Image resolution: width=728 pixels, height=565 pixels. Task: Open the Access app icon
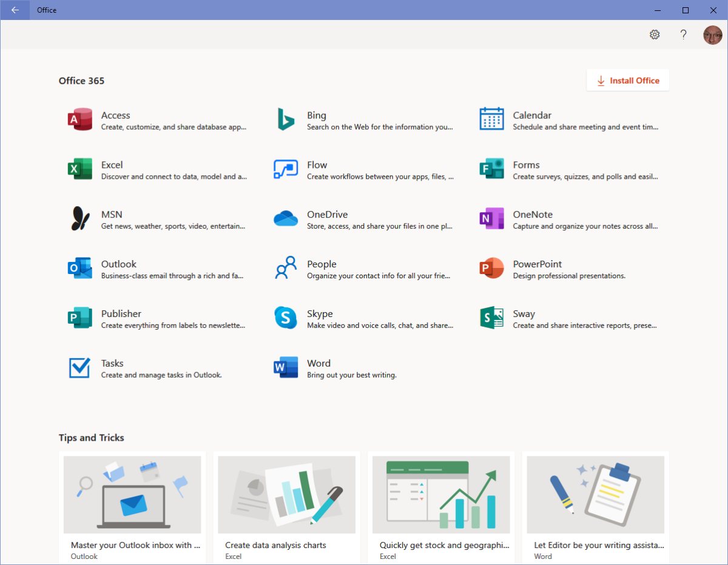tap(79, 119)
